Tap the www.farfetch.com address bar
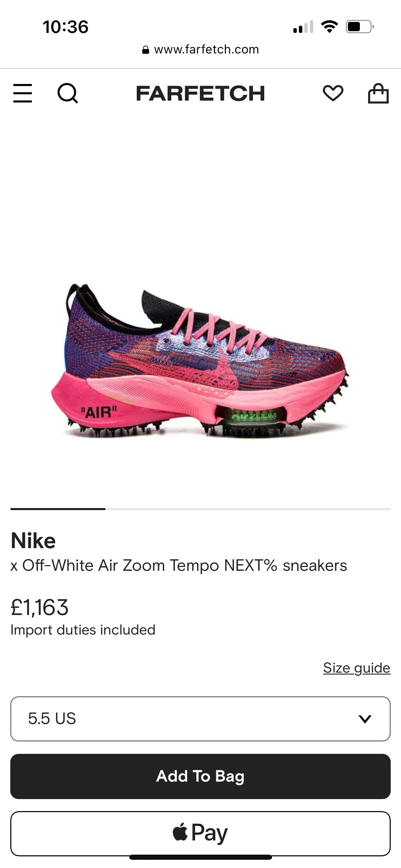Image resolution: width=401 pixels, height=868 pixels. pos(200,50)
